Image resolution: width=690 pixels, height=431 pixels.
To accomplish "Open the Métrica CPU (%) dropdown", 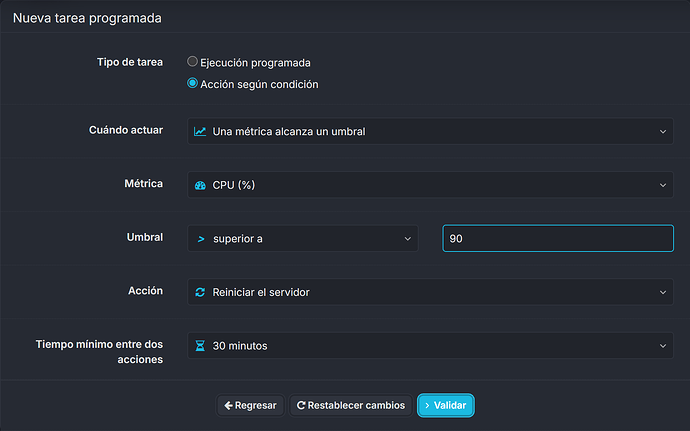I will point(430,185).
